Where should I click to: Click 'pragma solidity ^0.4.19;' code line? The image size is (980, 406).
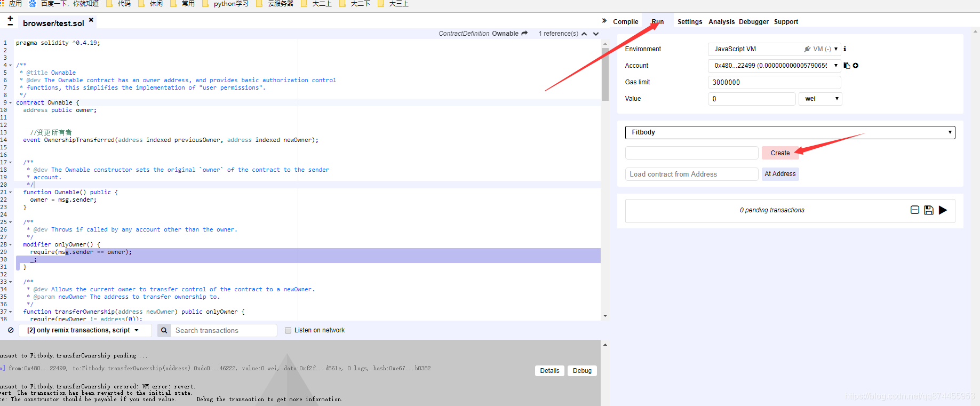pos(58,43)
